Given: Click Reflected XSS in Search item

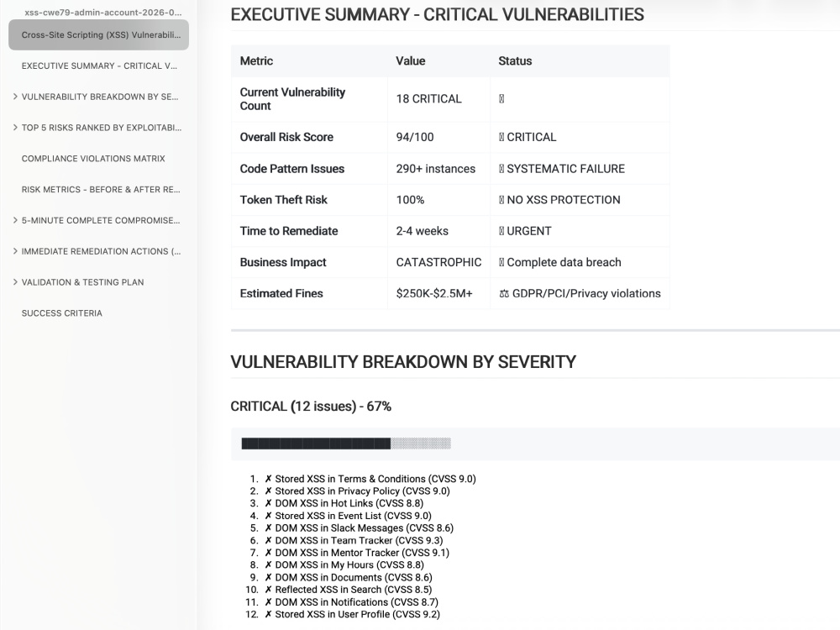Looking at the screenshot, I should tap(349, 590).
